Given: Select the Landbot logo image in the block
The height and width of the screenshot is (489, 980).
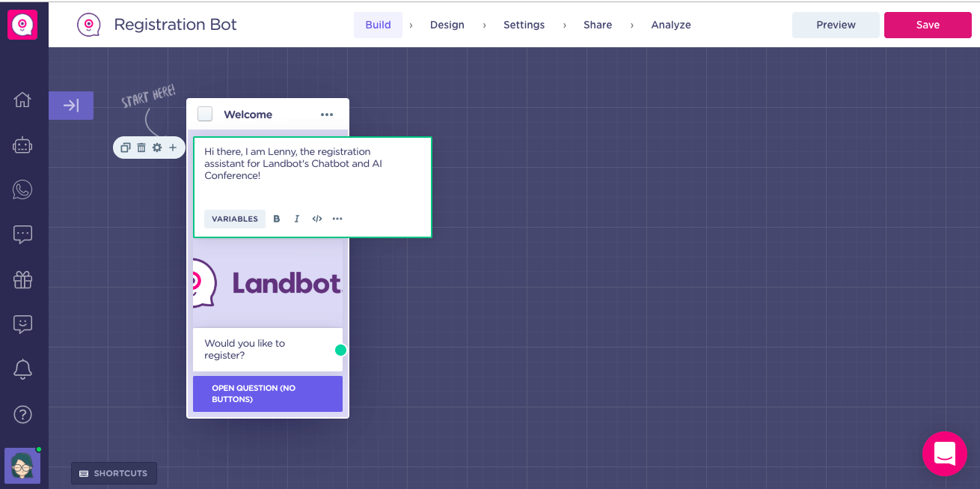Looking at the screenshot, I should (x=268, y=283).
